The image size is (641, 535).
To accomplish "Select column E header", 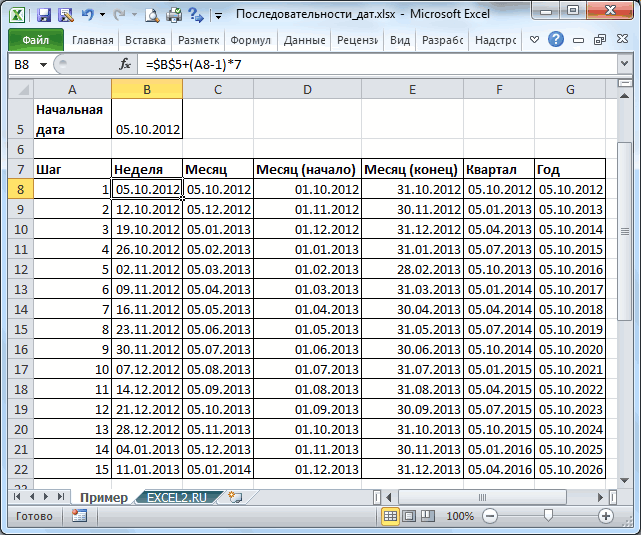I will (x=412, y=89).
